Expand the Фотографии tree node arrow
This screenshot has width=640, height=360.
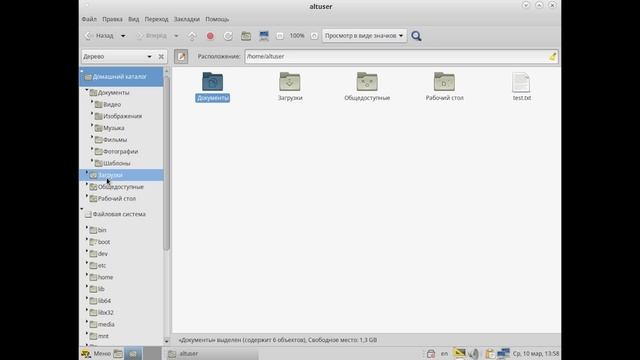pos(92,149)
